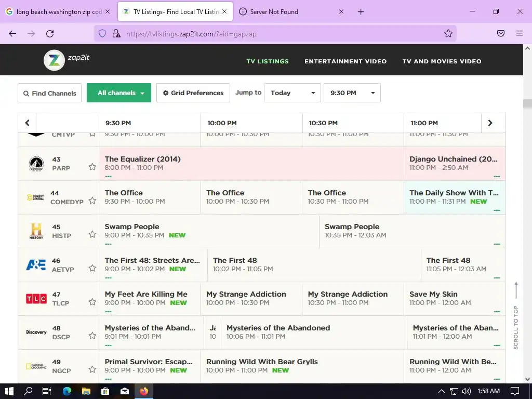Favorite channel 47 TLCP star
Screen dimensions: 532x399
[92, 302]
